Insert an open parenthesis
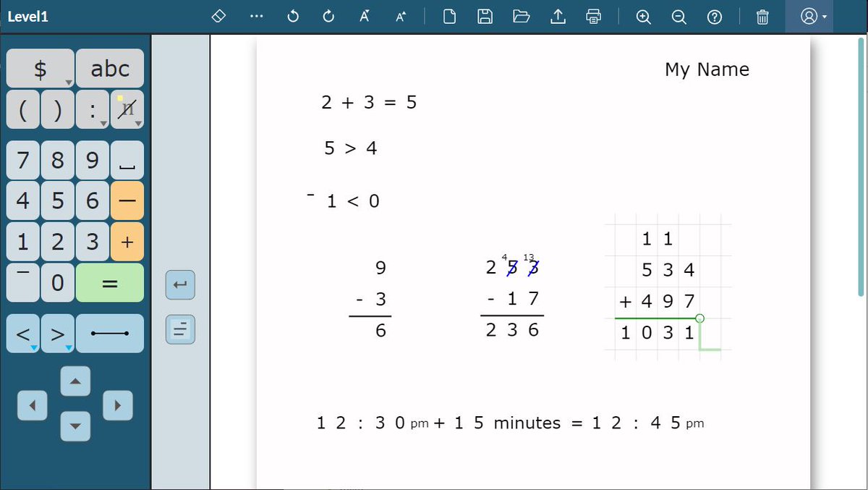868x490 pixels. pos(23,109)
